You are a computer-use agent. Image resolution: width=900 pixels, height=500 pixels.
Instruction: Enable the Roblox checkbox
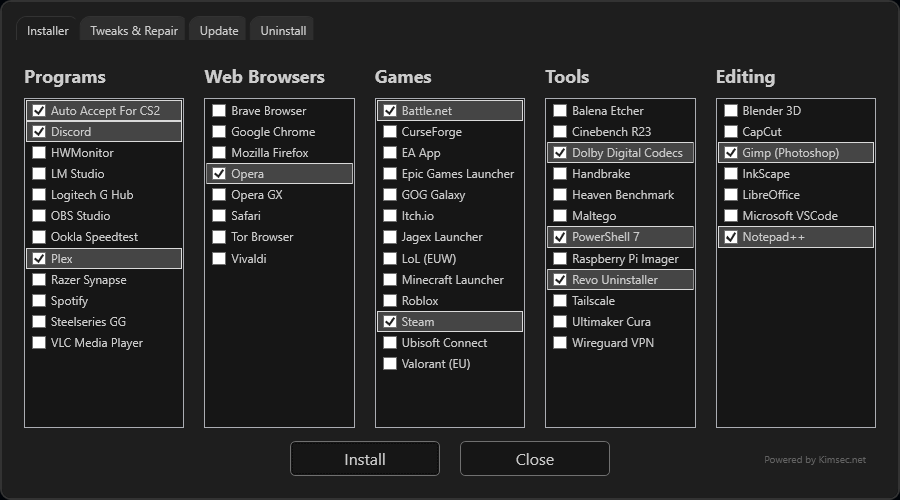(390, 301)
